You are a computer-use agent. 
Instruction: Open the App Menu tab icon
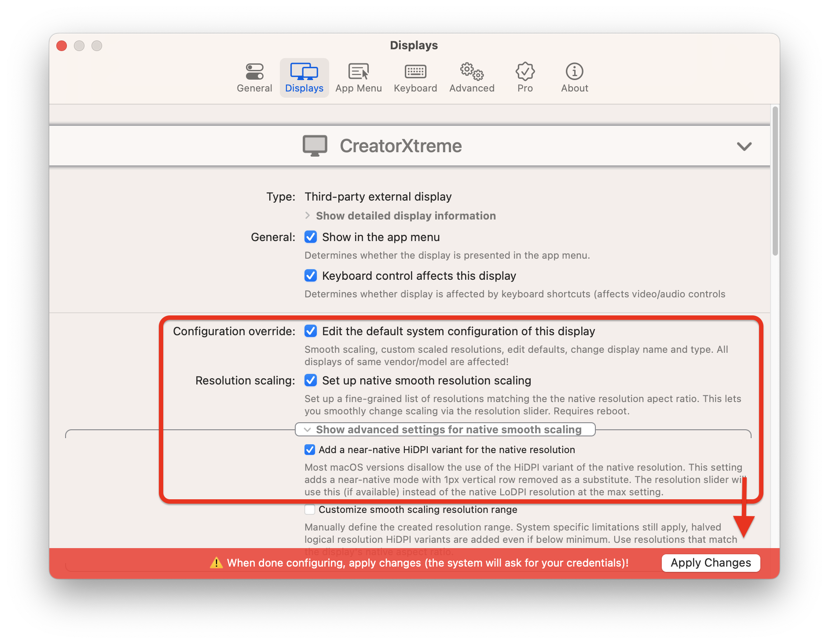pyautogui.click(x=359, y=71)
